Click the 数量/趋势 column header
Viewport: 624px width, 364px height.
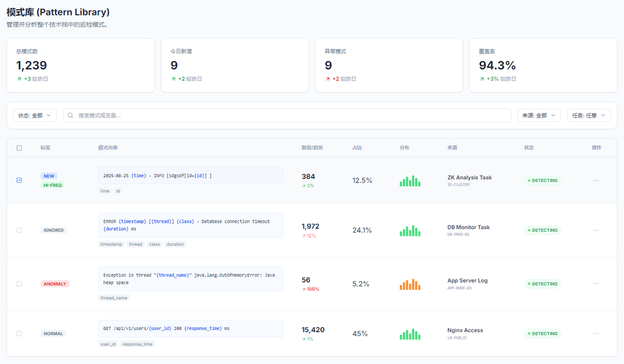coord(312,148)
